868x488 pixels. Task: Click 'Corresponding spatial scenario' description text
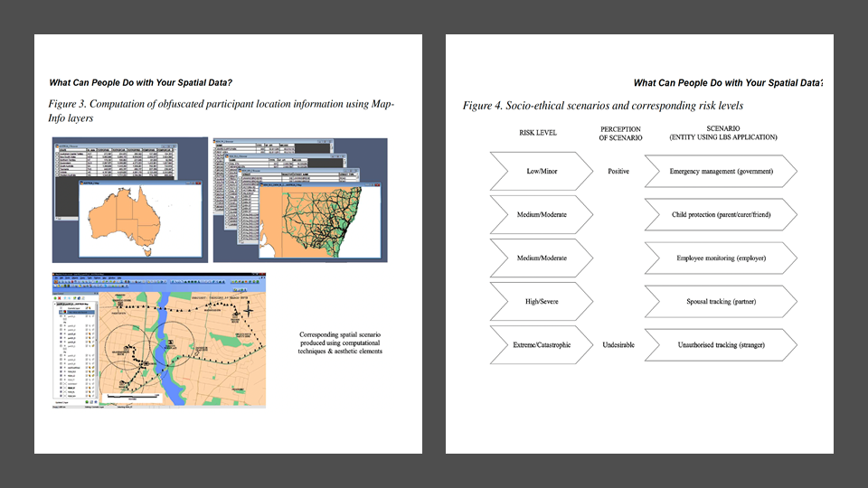click(x=340, y=343)
